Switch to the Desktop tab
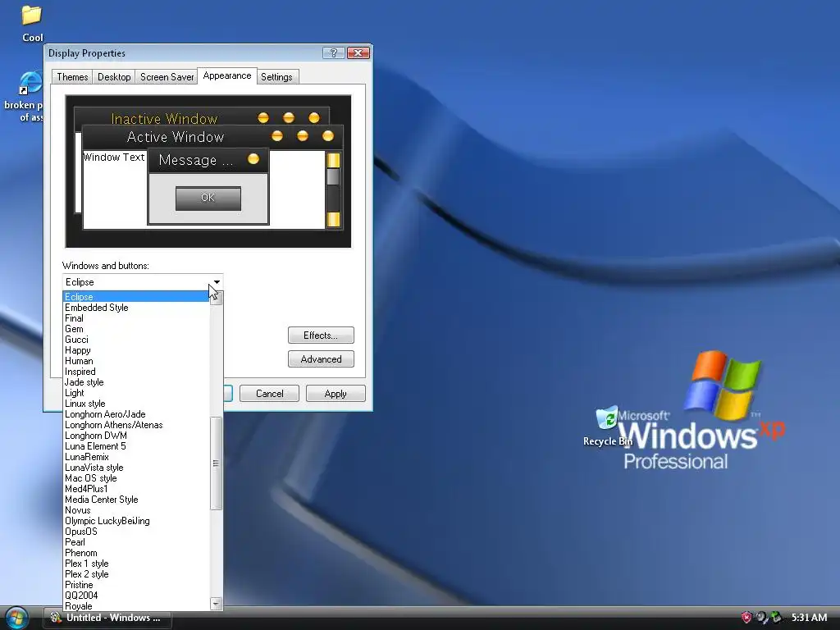 113,76
